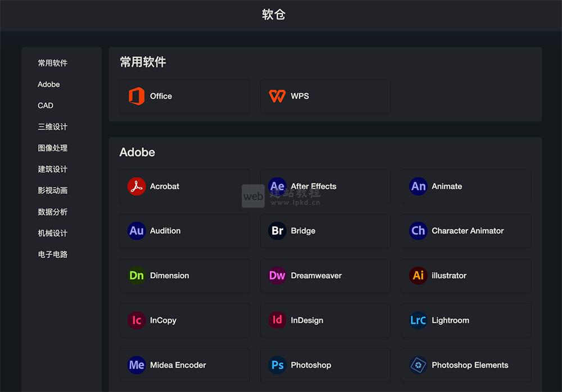This screenshot has height=392, width=562.
Task: Select the Bridge Br icon
Action: click(277, 231)
